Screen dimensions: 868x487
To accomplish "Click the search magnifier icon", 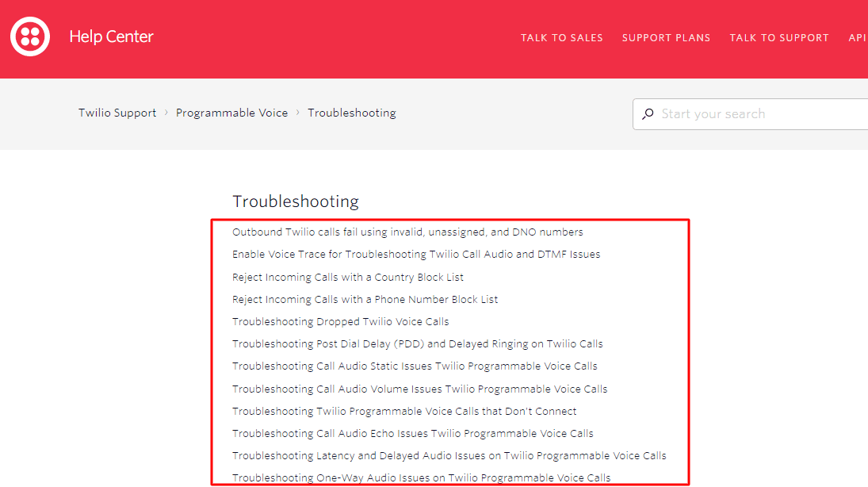I will click(648, 114).
